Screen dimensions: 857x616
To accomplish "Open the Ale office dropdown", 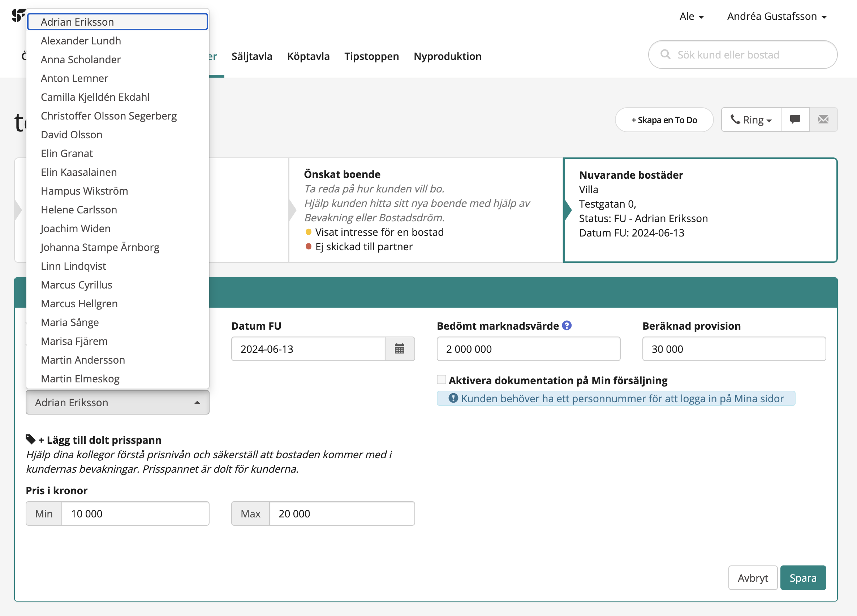I will (691, 17).
